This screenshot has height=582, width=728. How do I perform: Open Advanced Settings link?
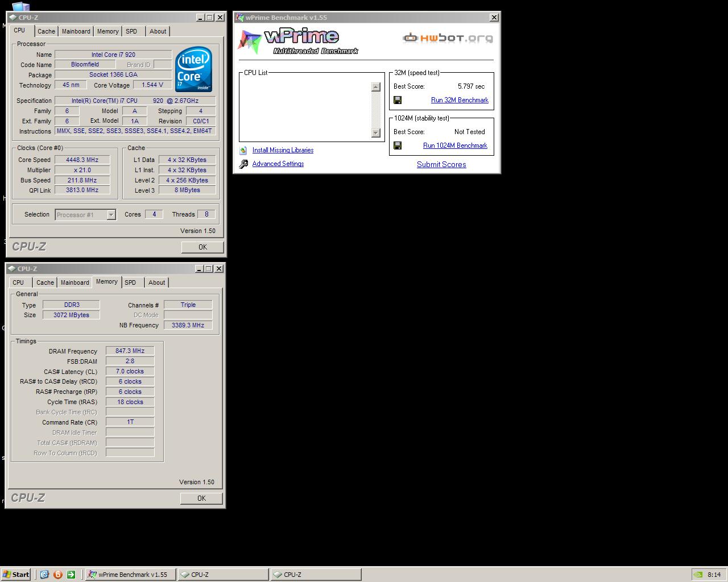pos(278,164)
